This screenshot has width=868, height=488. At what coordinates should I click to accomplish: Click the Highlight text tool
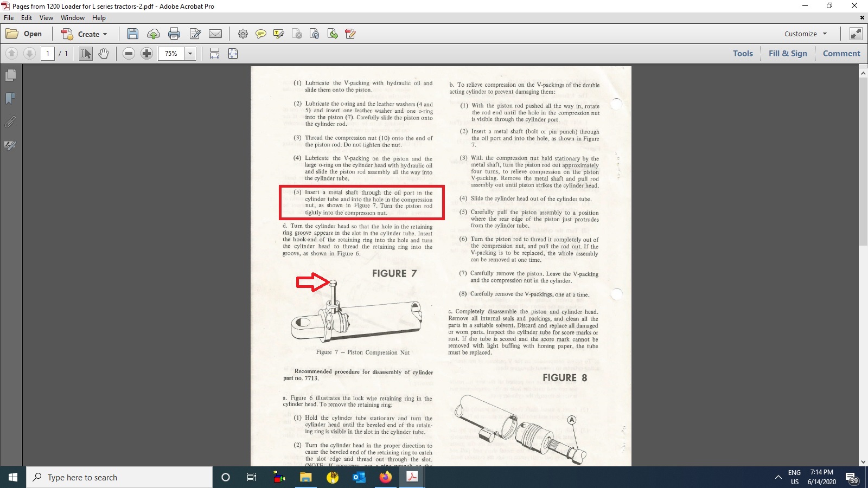tap(279, 34)
